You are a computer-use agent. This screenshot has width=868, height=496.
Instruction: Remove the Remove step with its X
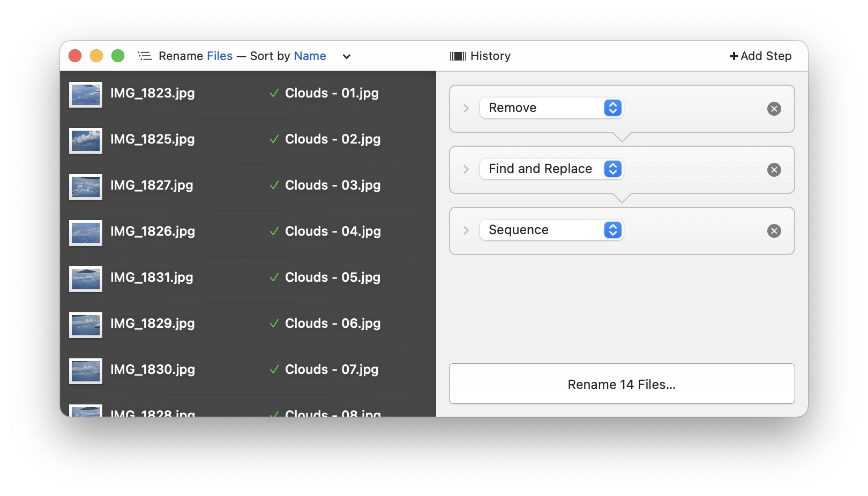[x=774, y=109]
